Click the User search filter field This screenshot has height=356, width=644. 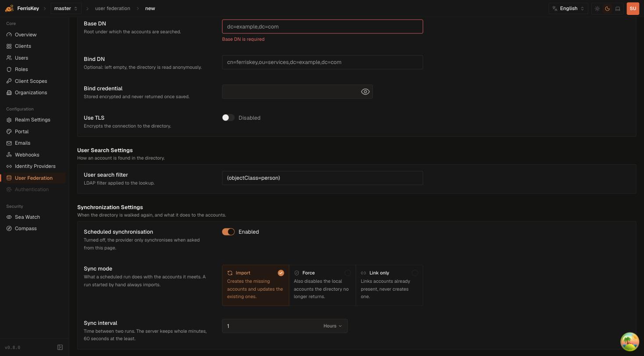pos(322,178)
